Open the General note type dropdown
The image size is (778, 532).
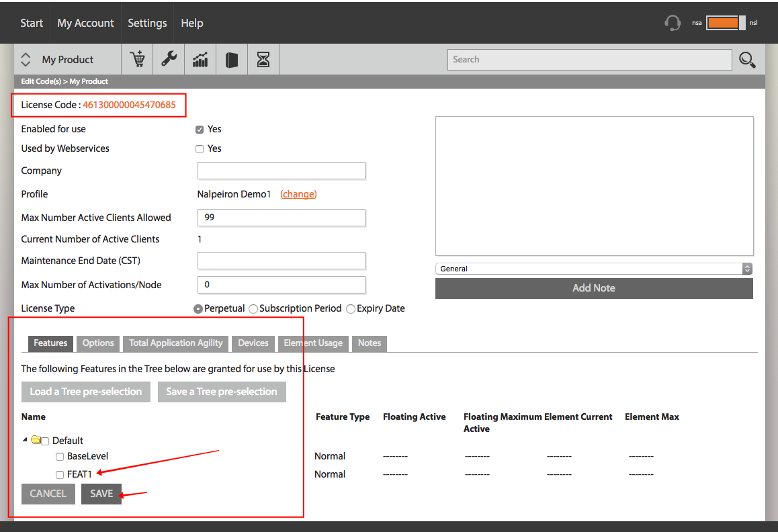594,269
